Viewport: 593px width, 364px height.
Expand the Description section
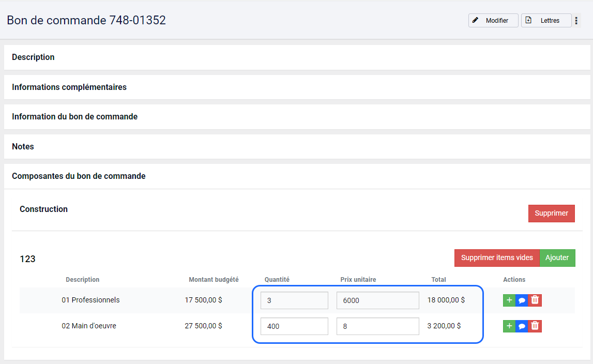[297, 57]
